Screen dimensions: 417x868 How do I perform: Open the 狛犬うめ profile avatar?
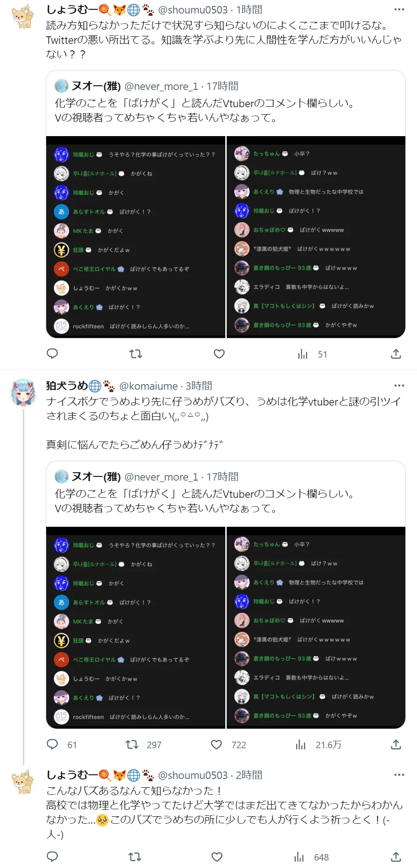23,393
